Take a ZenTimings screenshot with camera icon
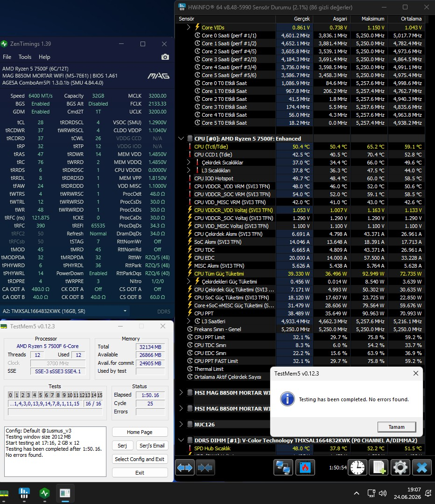Viewport: 435px width, 504px height. point(165,57)
